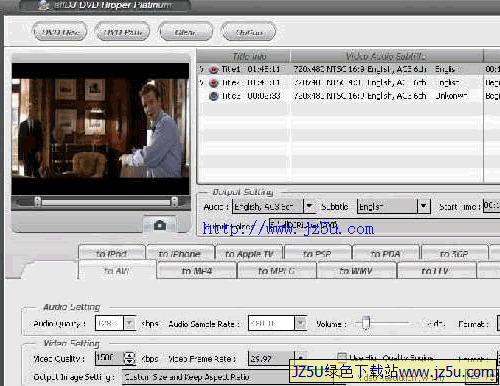
Task: Click the Clear button
Action: [x=186, y=32]
